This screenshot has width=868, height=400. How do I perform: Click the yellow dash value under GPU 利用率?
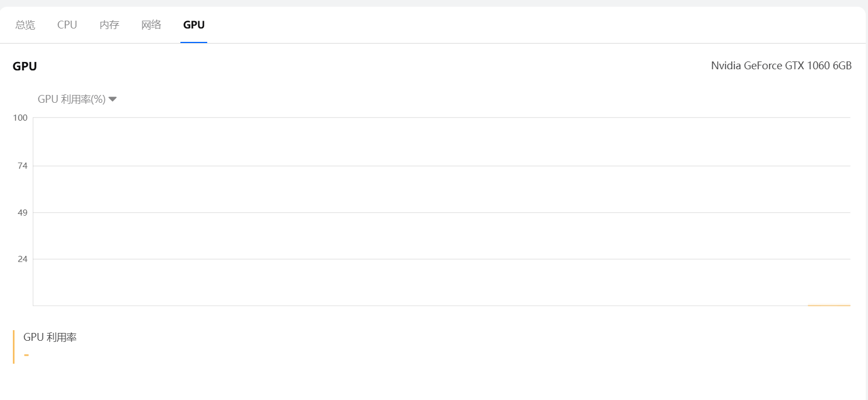click(26, 355)
